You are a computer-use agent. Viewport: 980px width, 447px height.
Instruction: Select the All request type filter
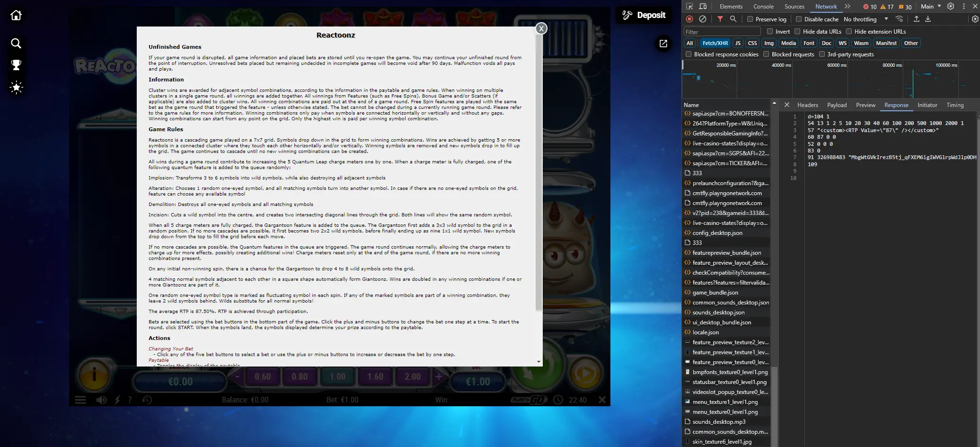click(x=690, y=43)
